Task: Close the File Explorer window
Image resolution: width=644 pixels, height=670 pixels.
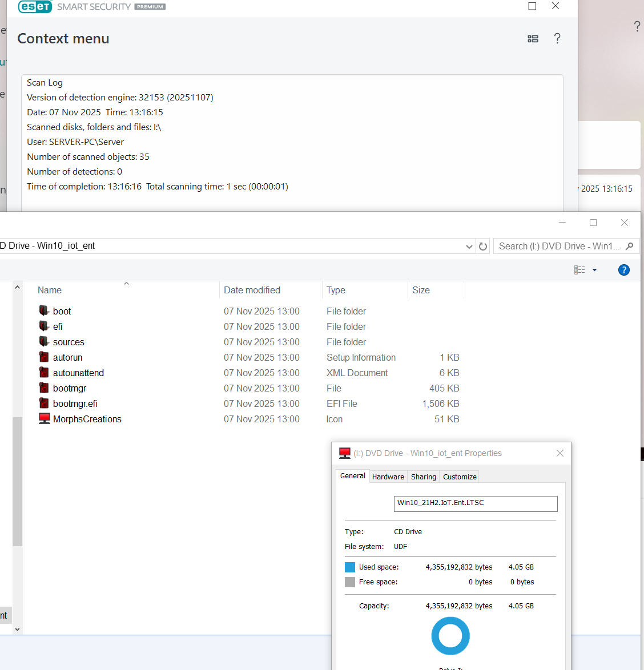Action: pos(625,223)
